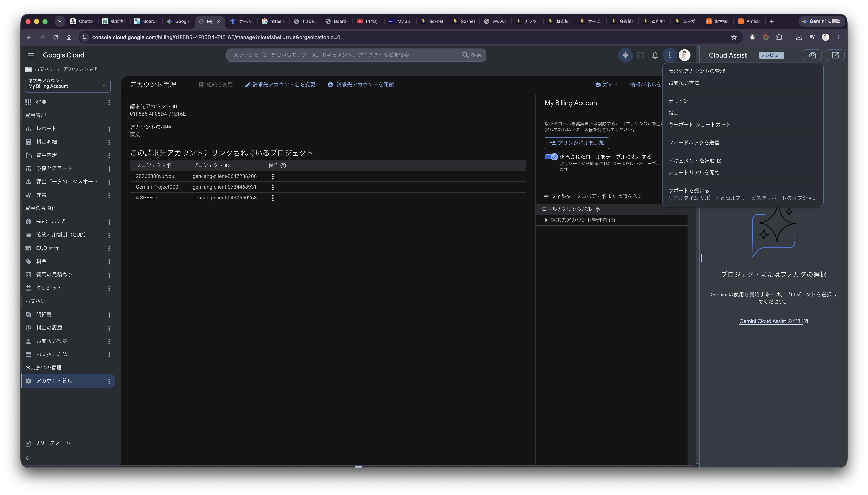The height and width of the screenshot is (495, 868).
Task: Click the Gemini sparkle icon in header
Action: [x=625, y=55]
